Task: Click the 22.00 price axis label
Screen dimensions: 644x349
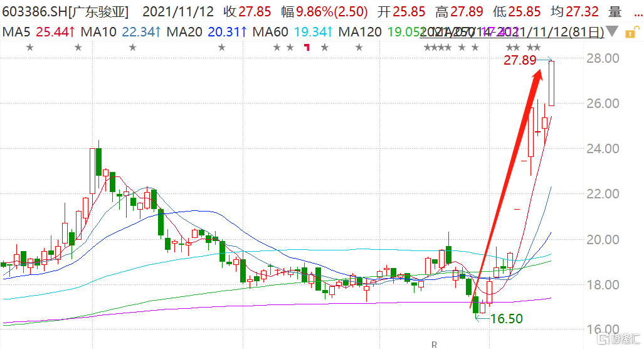Action: pyautogui.click(x=603, y=194)
